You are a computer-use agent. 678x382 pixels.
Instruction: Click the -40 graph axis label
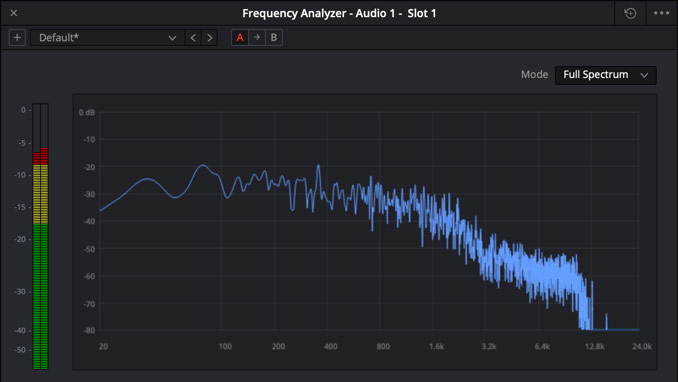(89, 221)
